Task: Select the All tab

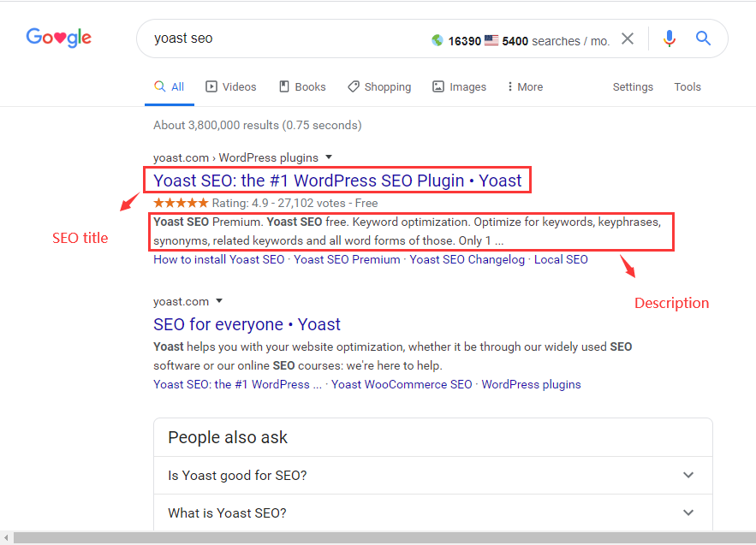Action: [170, 86]
